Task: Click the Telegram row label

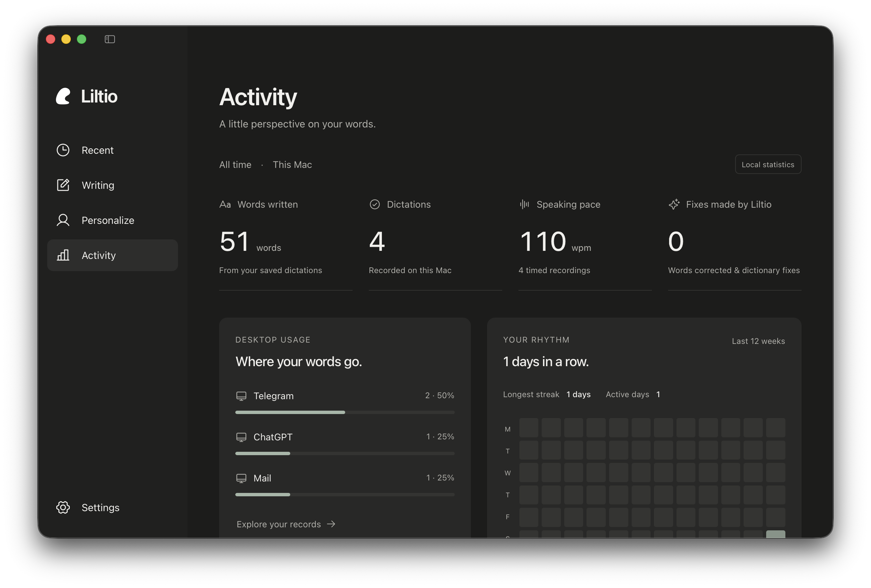Action: [274, 396]
